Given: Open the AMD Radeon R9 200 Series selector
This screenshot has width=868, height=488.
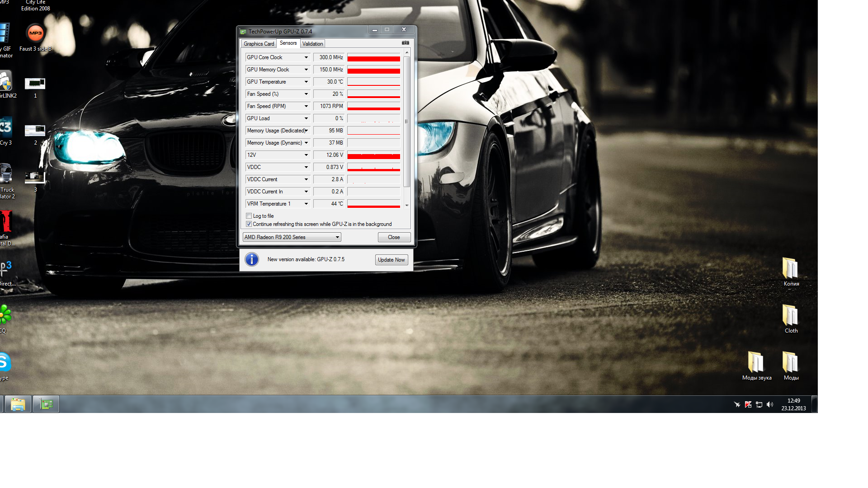Looking at the screenshot, I should (x=292, y=237).
